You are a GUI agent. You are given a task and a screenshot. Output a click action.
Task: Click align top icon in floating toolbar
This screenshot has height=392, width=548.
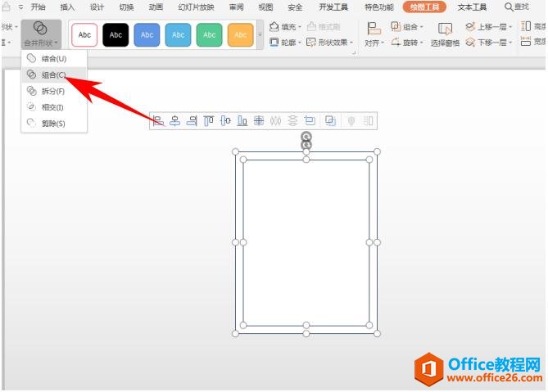(209, 121)
